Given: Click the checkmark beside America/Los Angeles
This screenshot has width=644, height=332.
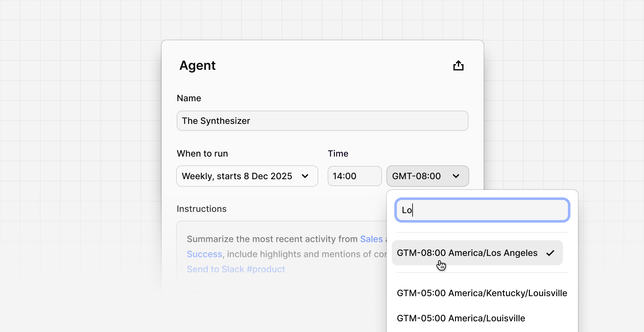Looking at the screenshot, I should coord(550,252).
